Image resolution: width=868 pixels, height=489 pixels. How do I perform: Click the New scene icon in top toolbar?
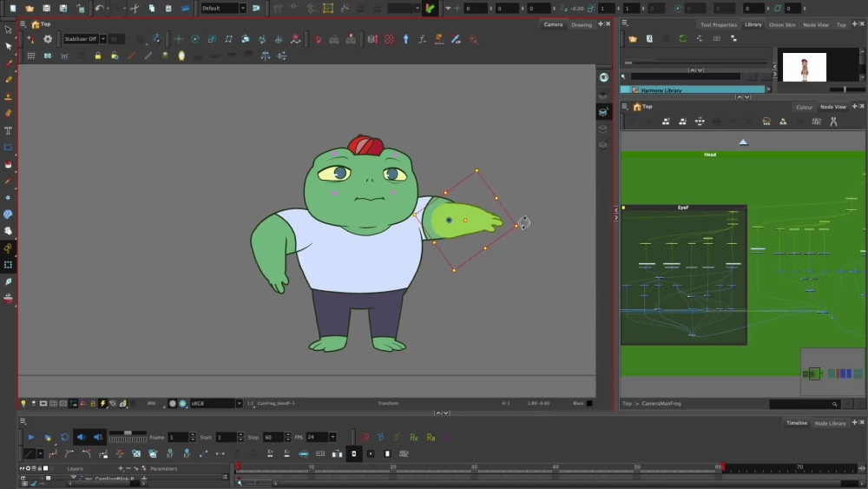click(x=13, y=9)
